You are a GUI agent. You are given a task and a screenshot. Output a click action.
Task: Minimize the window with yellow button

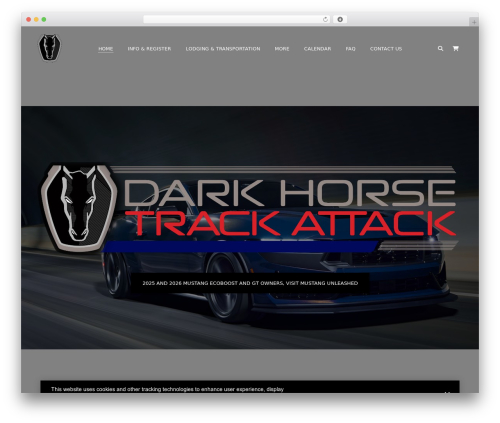coord(36,20)
